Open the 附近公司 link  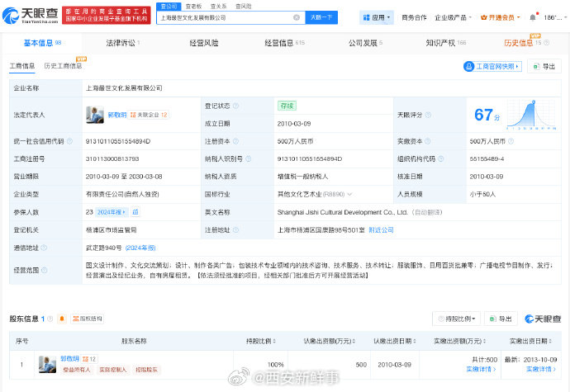(381, 229)
